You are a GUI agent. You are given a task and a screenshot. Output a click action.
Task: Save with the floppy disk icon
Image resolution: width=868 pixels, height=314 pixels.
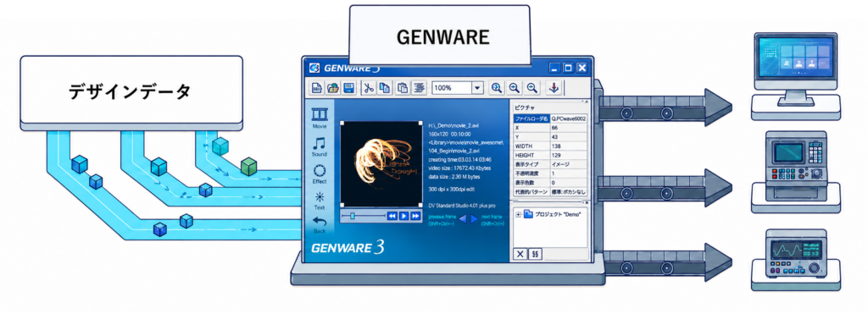[348, 88]
